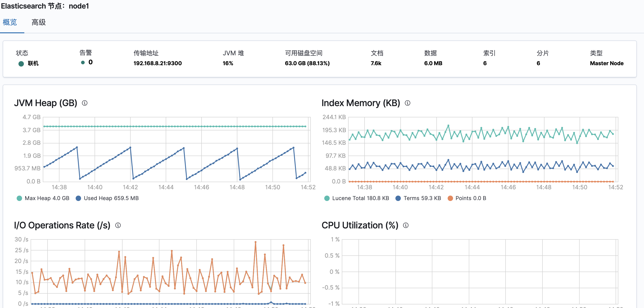
Task: Select the 概览 tab
Action: (10, 22)
